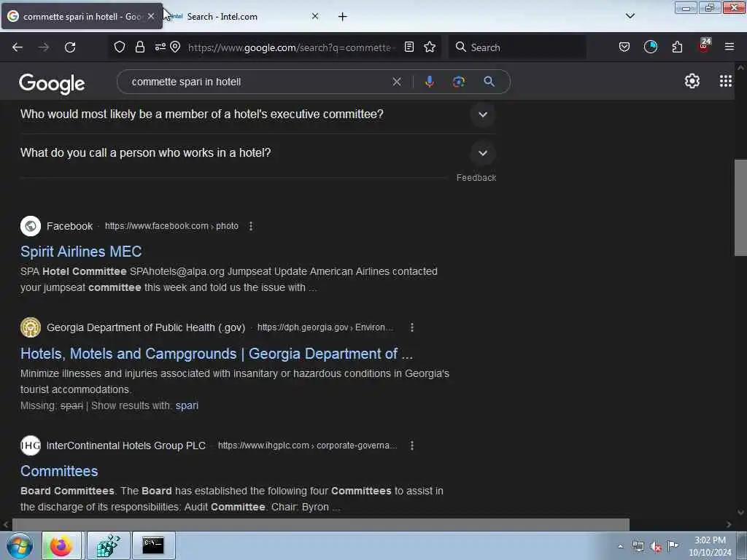Open the Firefox hamburger menu
The image size is (747, 560).
tap(729, 47)
